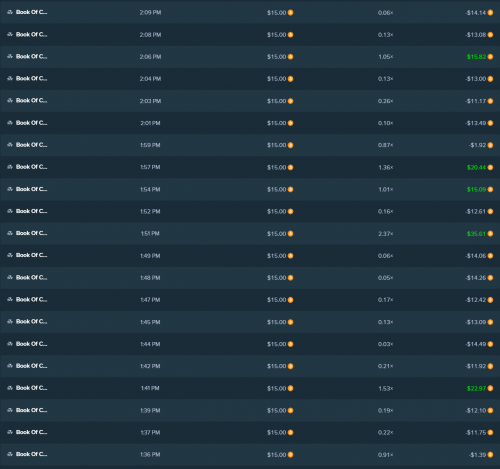Click the bet amount coin in the 1:37 PM row
This screenshot has width=500, height=469.
coord(290,432)
